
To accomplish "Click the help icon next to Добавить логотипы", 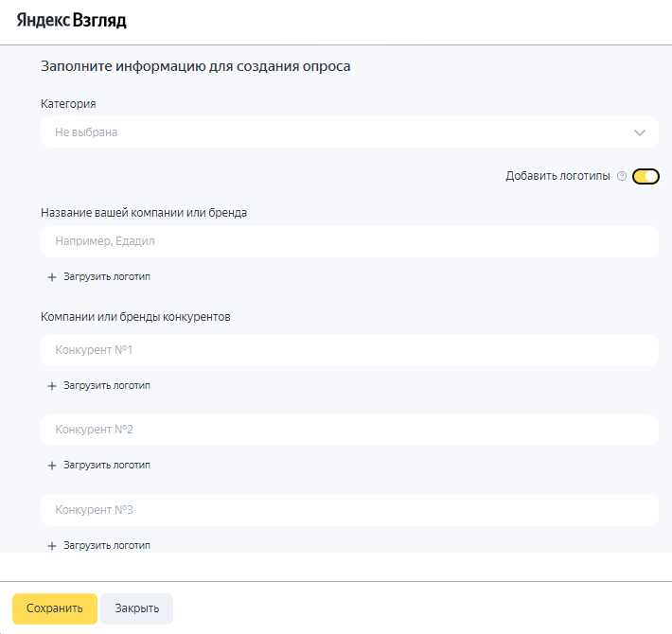I will [622, 177].
